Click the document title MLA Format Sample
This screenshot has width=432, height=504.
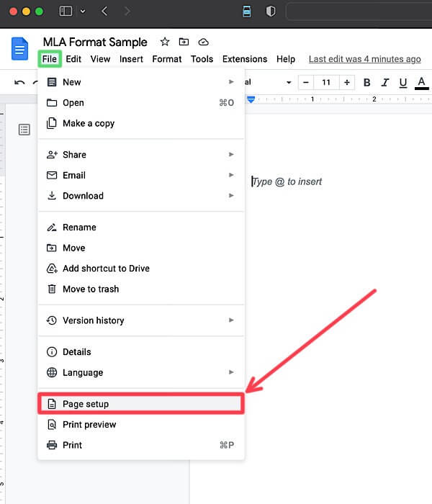[95, 42]
